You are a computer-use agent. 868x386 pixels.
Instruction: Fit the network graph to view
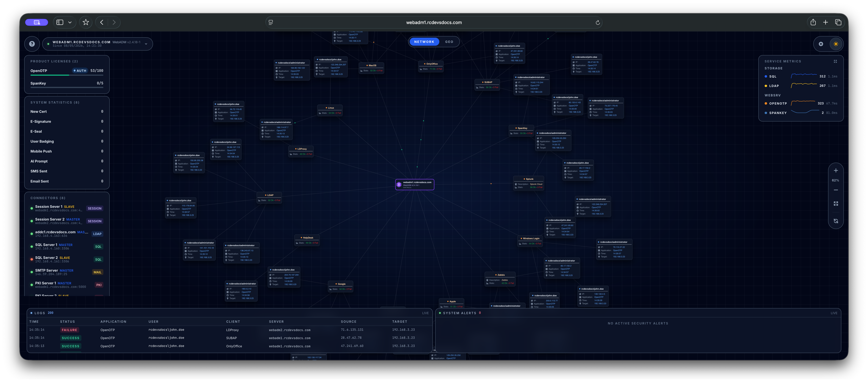(836, 204)
